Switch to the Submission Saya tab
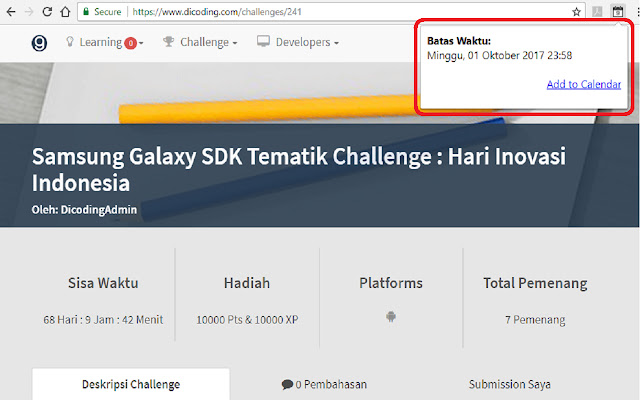 (509, 384)
